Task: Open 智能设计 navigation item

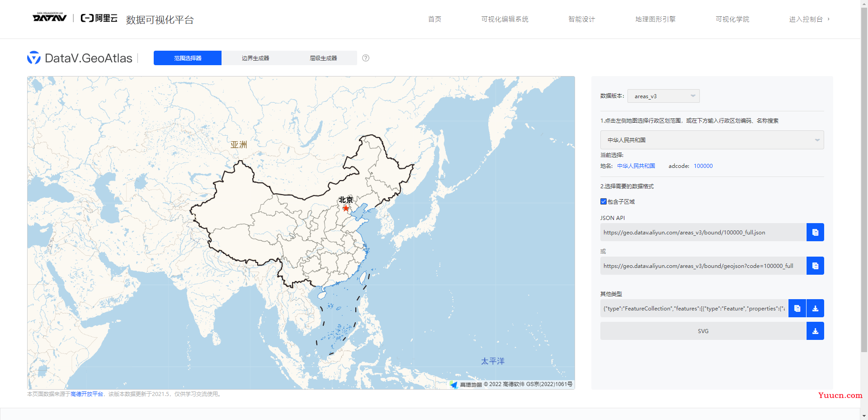Action: [581, 19]
